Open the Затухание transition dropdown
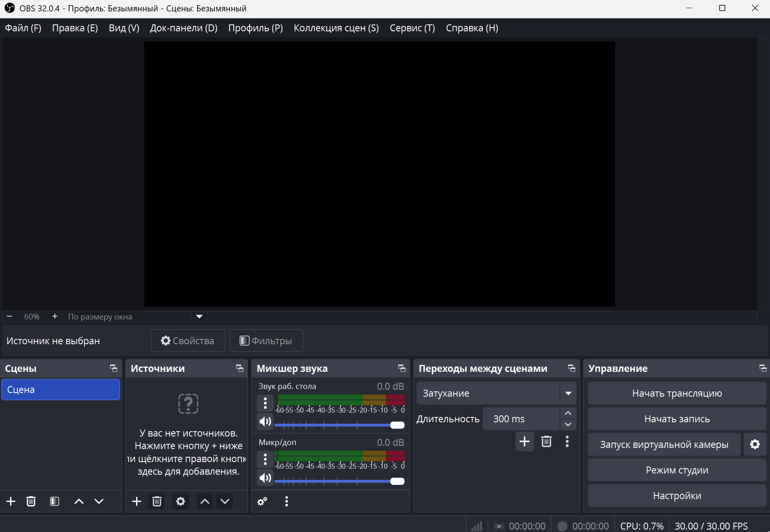Image resolution: width=770 pixels, height=532 pixels. (x=568, y=393)
